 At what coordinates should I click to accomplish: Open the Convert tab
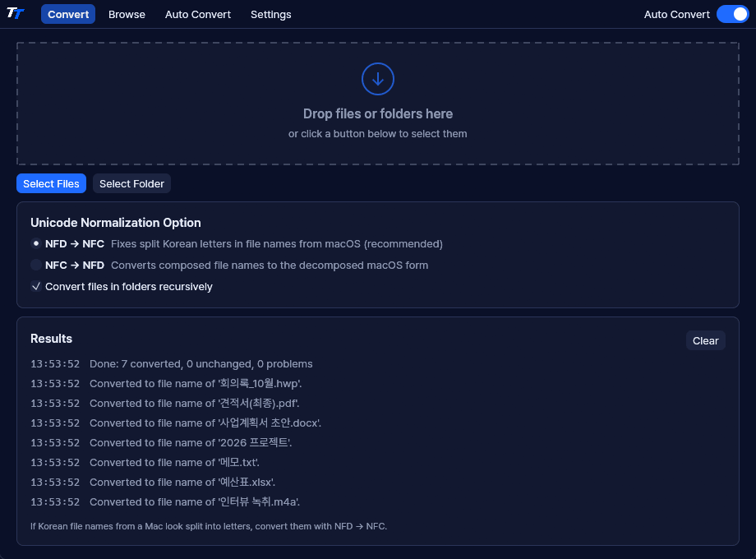pos(68,15)
